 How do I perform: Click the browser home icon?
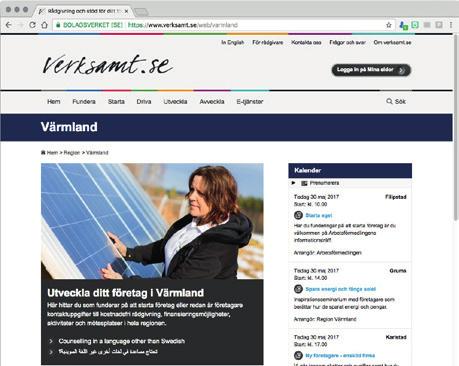(x=44, y=25)
